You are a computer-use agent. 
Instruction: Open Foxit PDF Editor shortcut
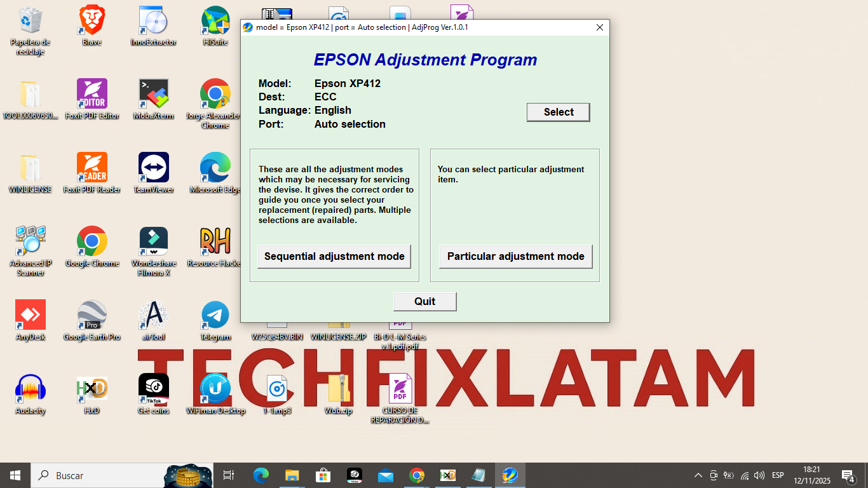[92, 94]
